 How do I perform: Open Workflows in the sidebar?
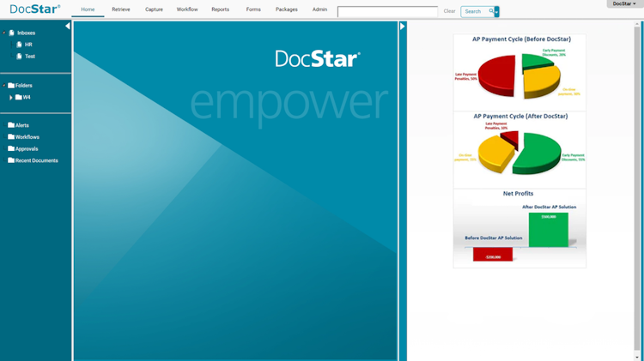point(27,137)
